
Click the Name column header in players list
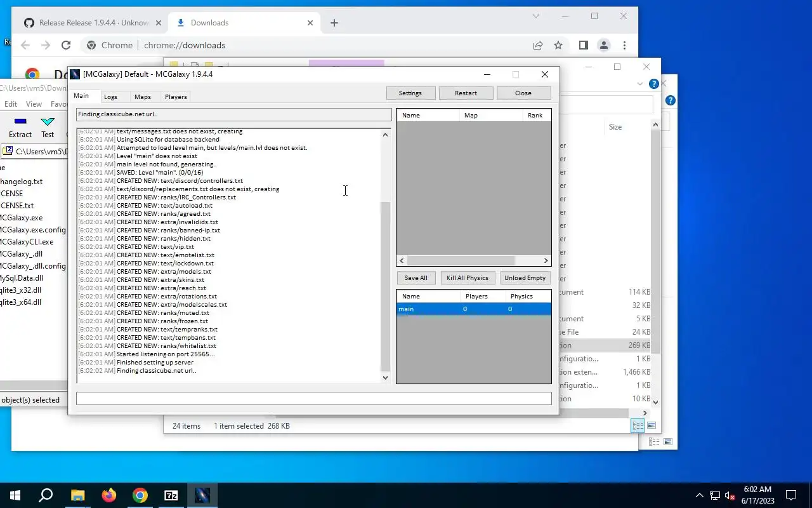coord(428,115)
